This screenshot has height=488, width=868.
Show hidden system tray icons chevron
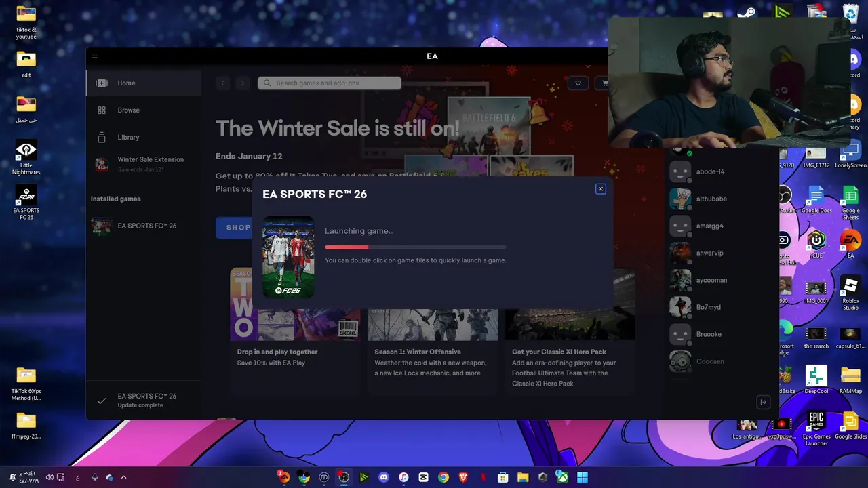123,477
